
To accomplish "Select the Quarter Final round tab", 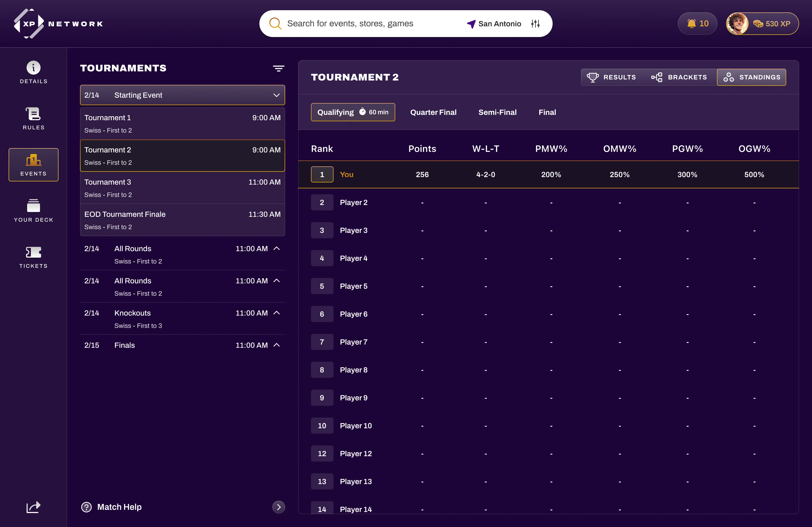I will (433, 112).
